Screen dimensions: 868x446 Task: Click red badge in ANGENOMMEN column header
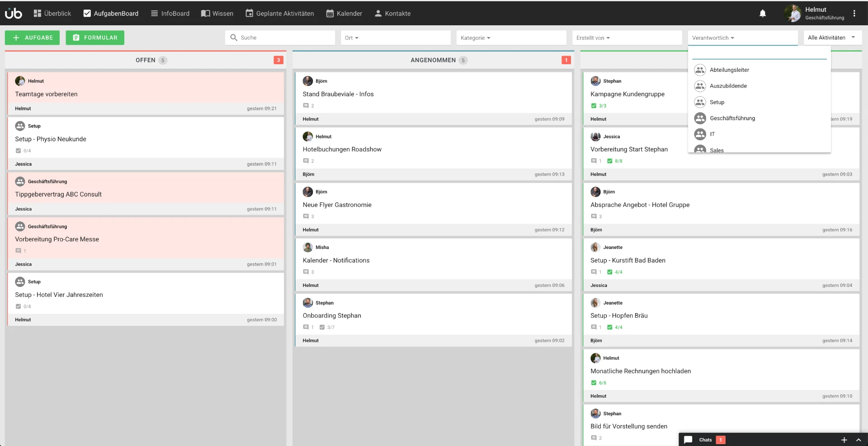(x=566, y=60)
